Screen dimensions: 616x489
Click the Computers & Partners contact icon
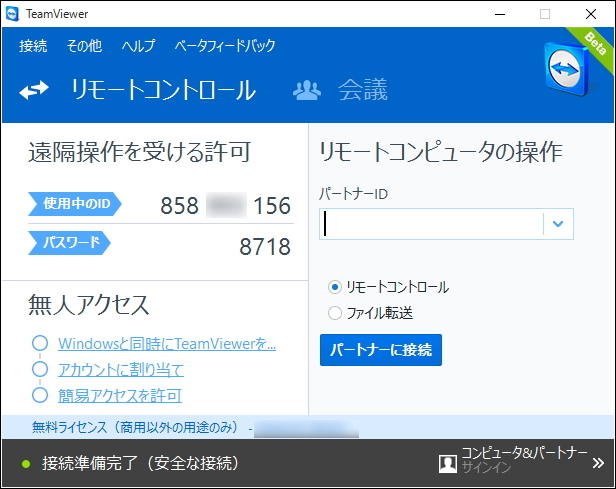[448, 463]
